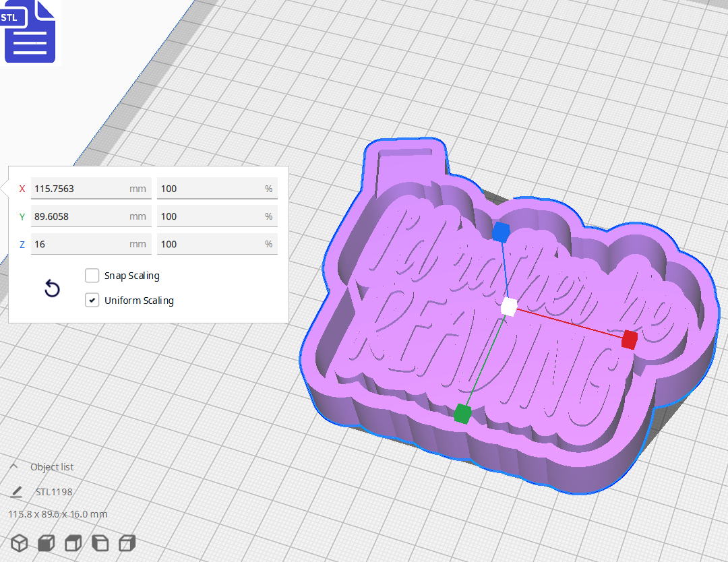
Task: Click the blue Z-axis scale handle
Action: point(499,232)
